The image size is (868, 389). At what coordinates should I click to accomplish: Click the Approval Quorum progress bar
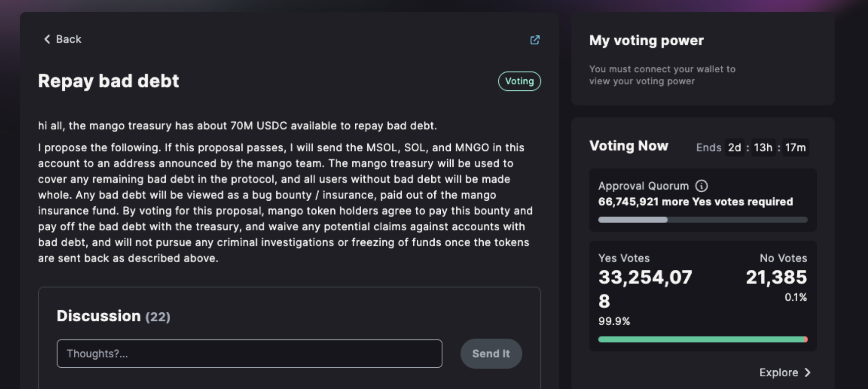coord(703,220)
